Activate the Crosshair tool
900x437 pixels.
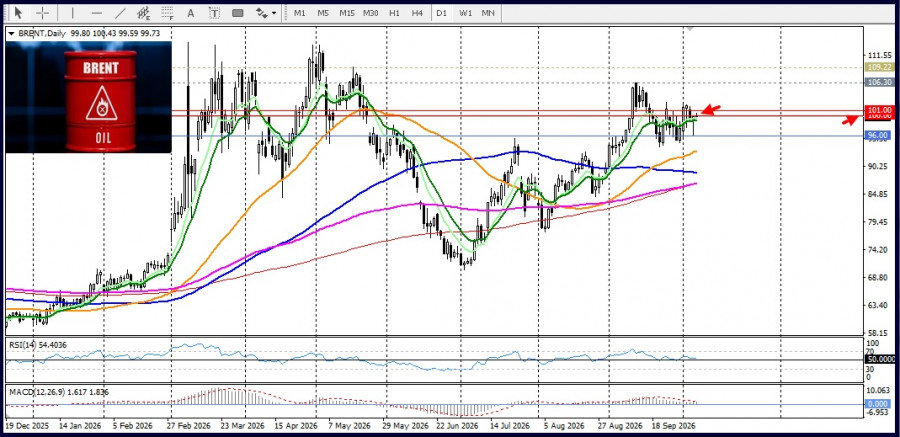(42, 13)
